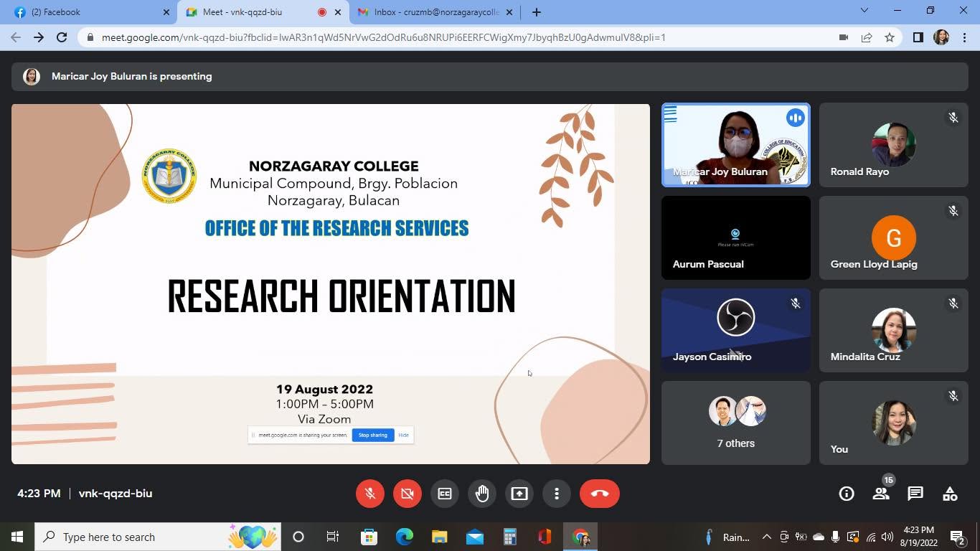The height and width of the screenshot is (551, 980).
Task: Show hidden system tray icons
Action: tap(766, 537)
